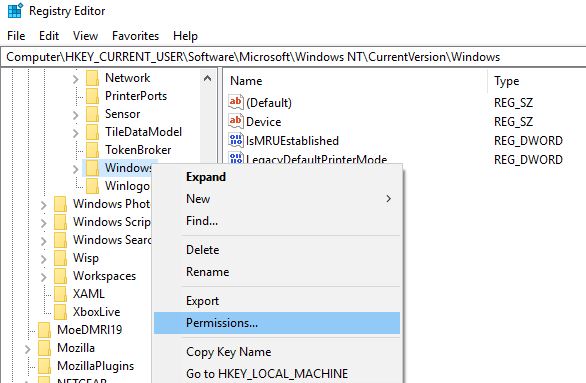Click REG_SZ type of Device row

click(513, 121)
